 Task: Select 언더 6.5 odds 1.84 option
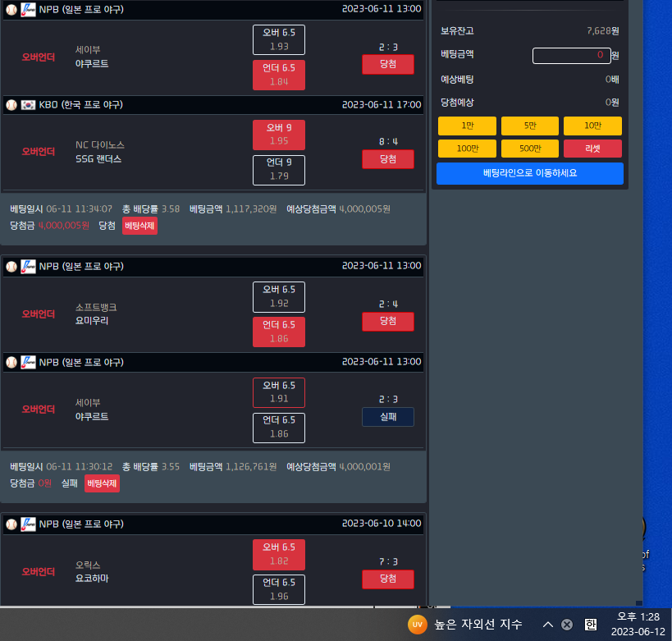tap(279, 75)
